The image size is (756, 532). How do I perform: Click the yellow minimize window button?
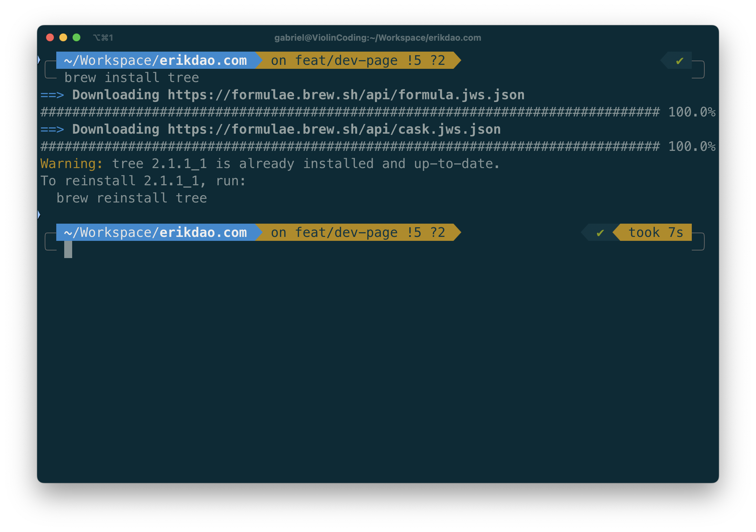(x=63, y=38)
